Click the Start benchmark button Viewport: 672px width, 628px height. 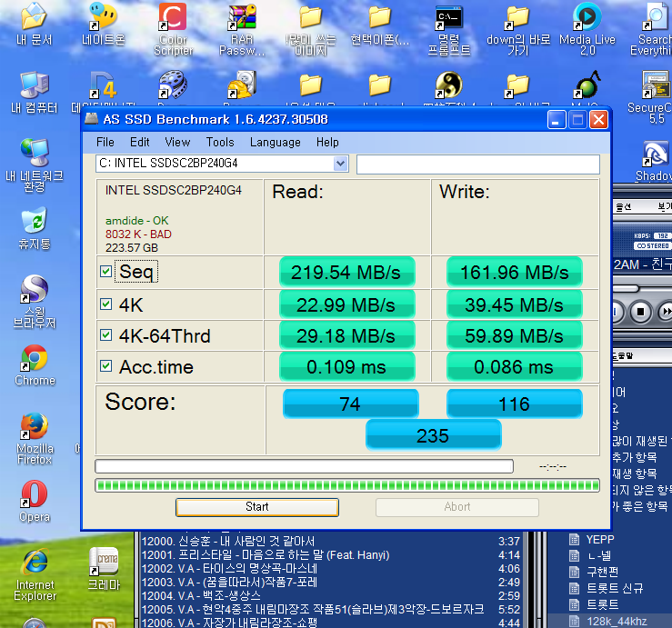pyautogui.click(x=257, y=507)
